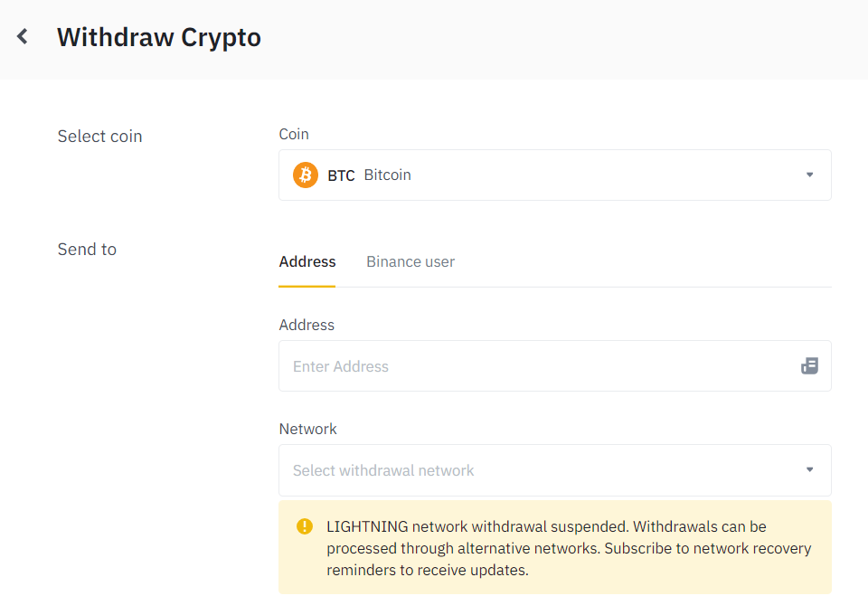Click the yellow exclamation warning icon
The width and height of the screenshot is (868, 615).
point(305,525)
